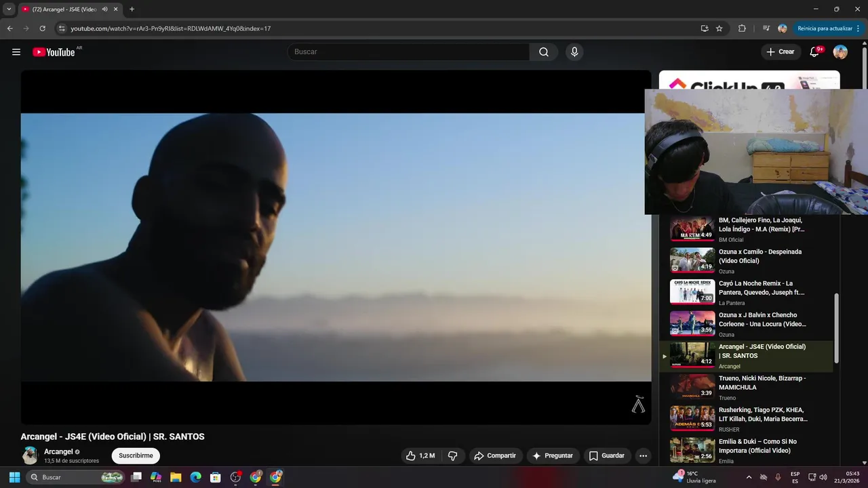Image resolution: width=868 pixels, height=488 pixels.
Task: Open OBS Studio from taskbar
Action: 235,477
